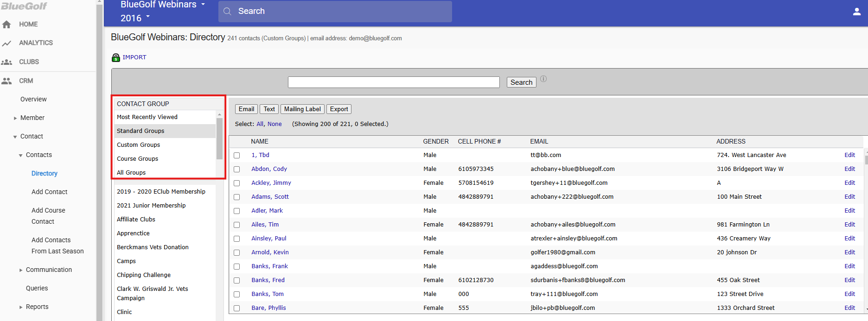Open Add Course Contact in sidebar
The height and width of the screenshot is (321, 868).
(x=48, y=216)
